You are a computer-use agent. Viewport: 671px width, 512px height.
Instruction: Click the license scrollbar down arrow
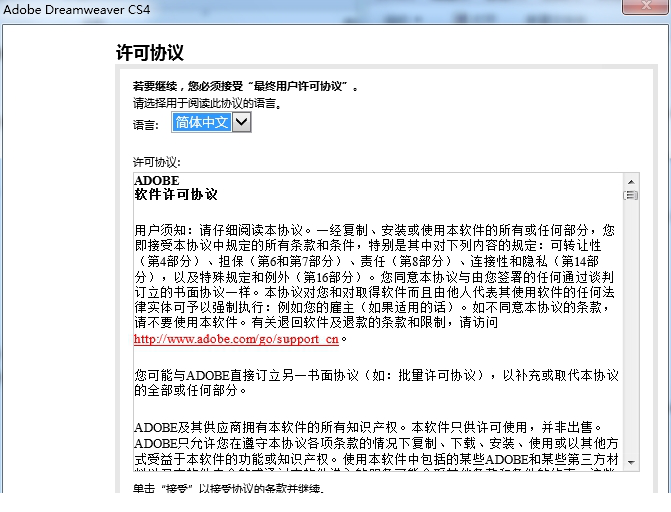pyautogui.click(x=631, y=462)
